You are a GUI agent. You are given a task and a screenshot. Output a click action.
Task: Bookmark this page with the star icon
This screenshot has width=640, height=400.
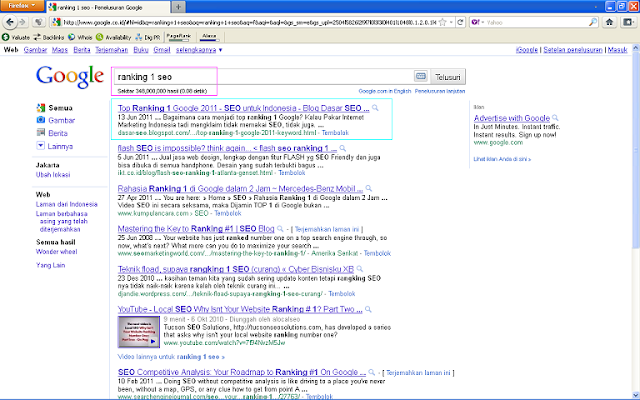tap(443, 22)
